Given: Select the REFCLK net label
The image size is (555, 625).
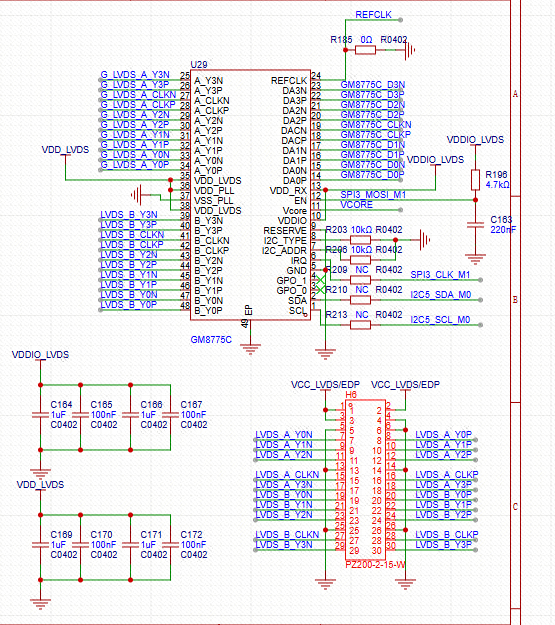Looking at the screenshot, I should pyautogui.click(x=373, y=15).
